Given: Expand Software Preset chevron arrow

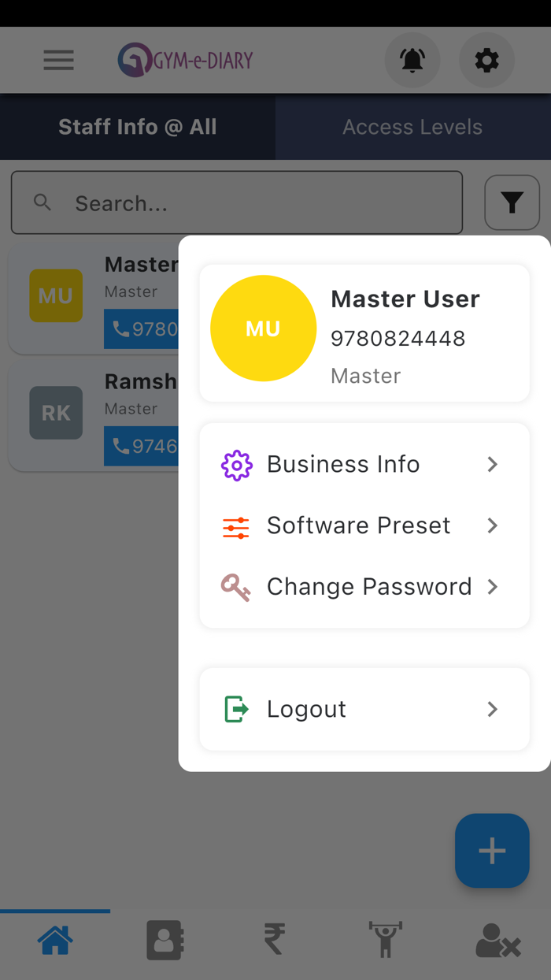Looking at the screenshot, I should (x=493, y=525).
